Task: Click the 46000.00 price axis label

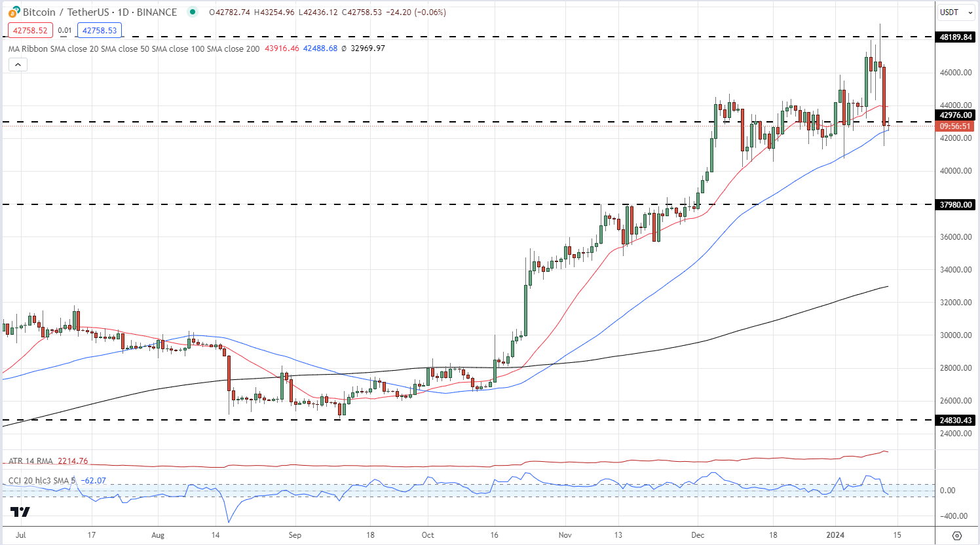Action: point(956,73)
